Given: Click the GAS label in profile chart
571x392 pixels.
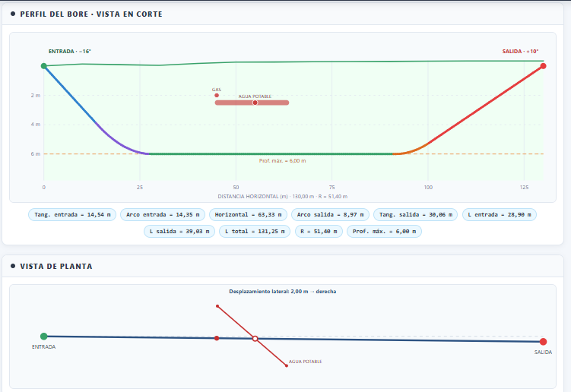Looking at the screenshot, I should (x=216, y=90).
